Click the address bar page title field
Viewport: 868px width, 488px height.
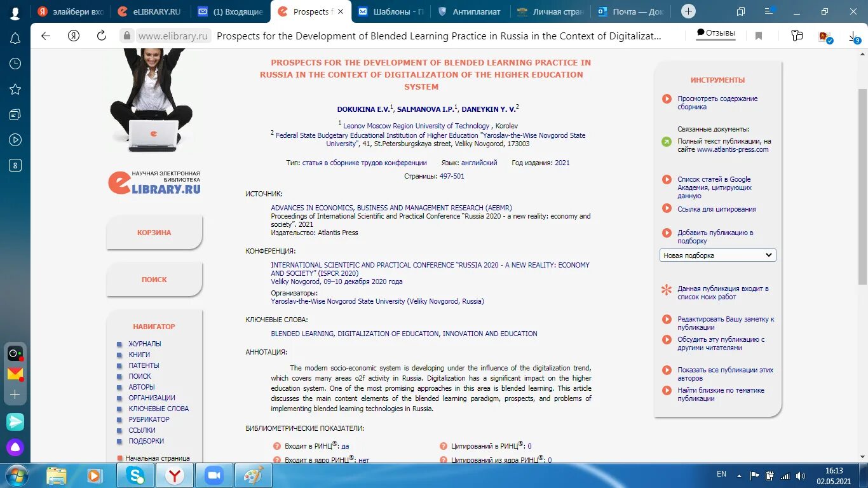coord(439,36)
